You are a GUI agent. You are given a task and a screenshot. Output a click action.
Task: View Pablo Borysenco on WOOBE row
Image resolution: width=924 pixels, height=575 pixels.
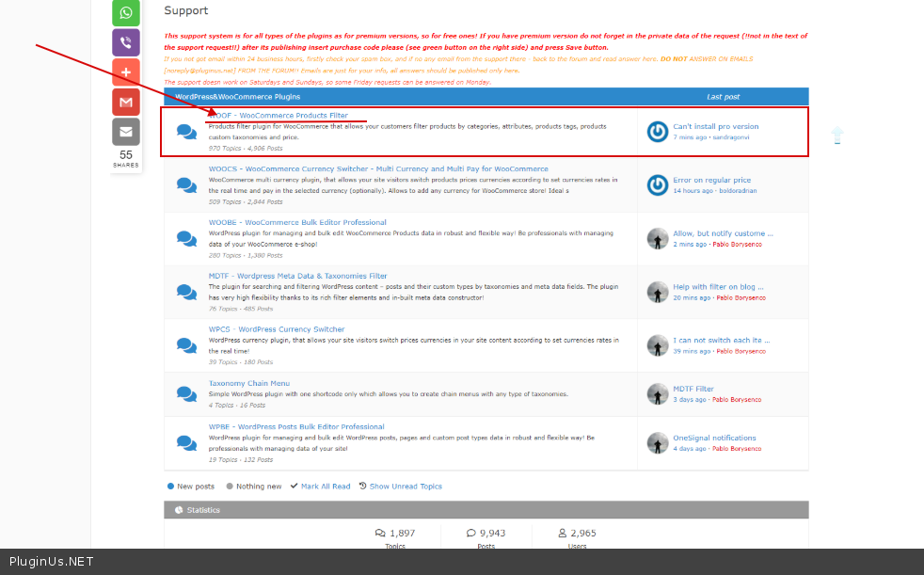pos(737,245)
